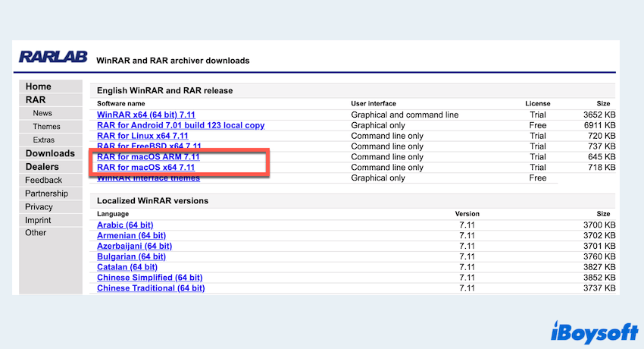
Task: Download Catalan (64 bit) version
Action: point(127,267)
